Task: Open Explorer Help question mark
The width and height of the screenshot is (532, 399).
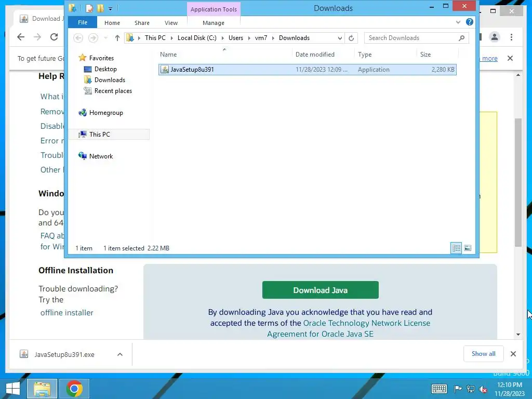Action: coord(470,22)
